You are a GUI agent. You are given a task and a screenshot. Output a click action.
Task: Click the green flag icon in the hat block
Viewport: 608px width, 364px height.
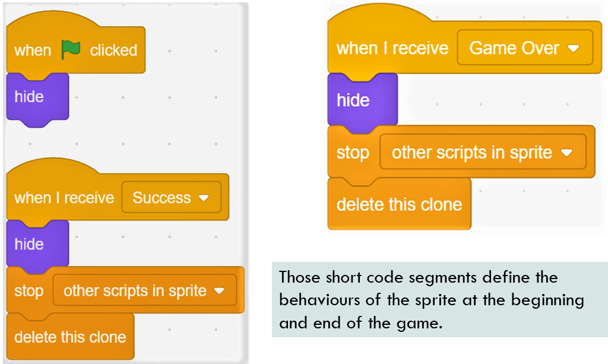pyautogui.click(x=71, y=50)
